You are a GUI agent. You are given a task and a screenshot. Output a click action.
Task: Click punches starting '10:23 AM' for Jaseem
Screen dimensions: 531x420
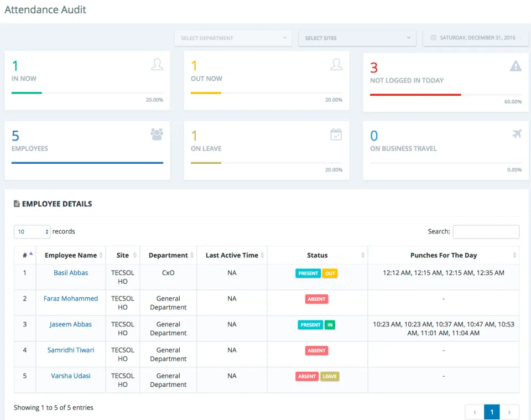(x=444, y=329)
